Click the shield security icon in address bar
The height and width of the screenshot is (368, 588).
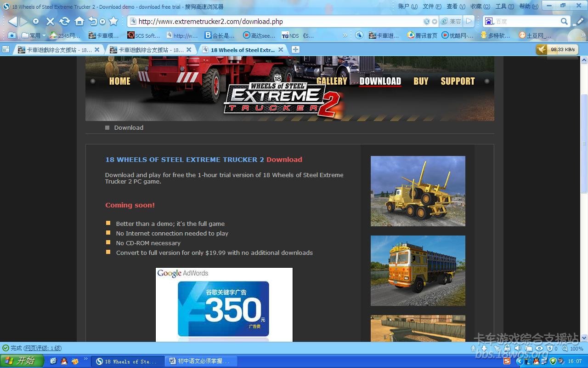tap(427, 22)
